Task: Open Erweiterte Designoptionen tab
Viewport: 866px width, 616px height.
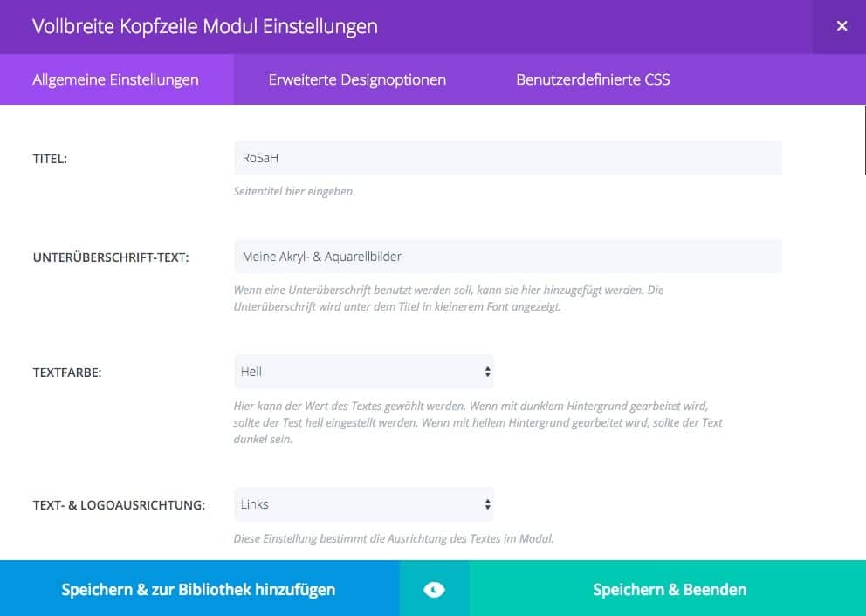Action: [x=357, y=79]
